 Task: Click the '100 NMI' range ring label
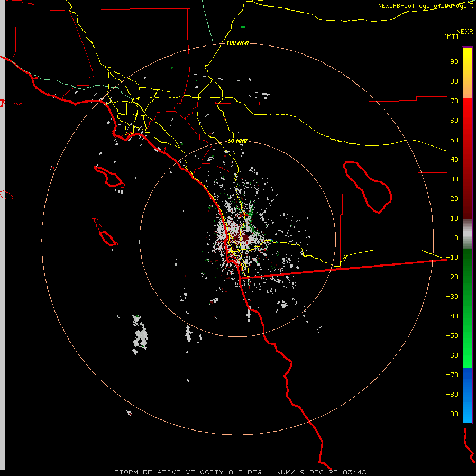pos(237,43)
